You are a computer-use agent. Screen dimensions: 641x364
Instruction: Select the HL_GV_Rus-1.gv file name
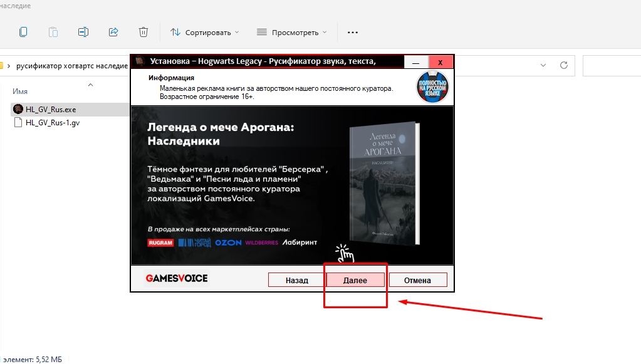pos(53,123)
